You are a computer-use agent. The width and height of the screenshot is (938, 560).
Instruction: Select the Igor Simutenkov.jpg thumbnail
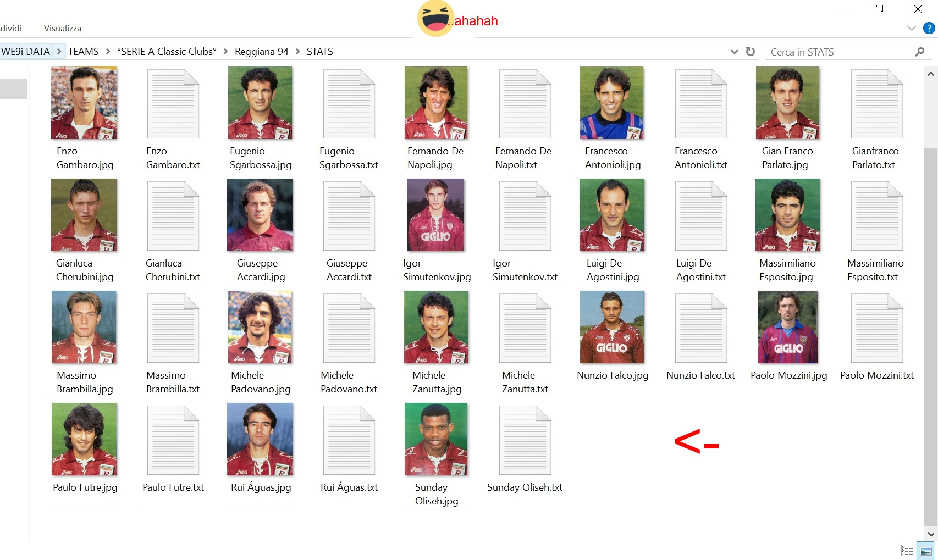tap(436, 215)
